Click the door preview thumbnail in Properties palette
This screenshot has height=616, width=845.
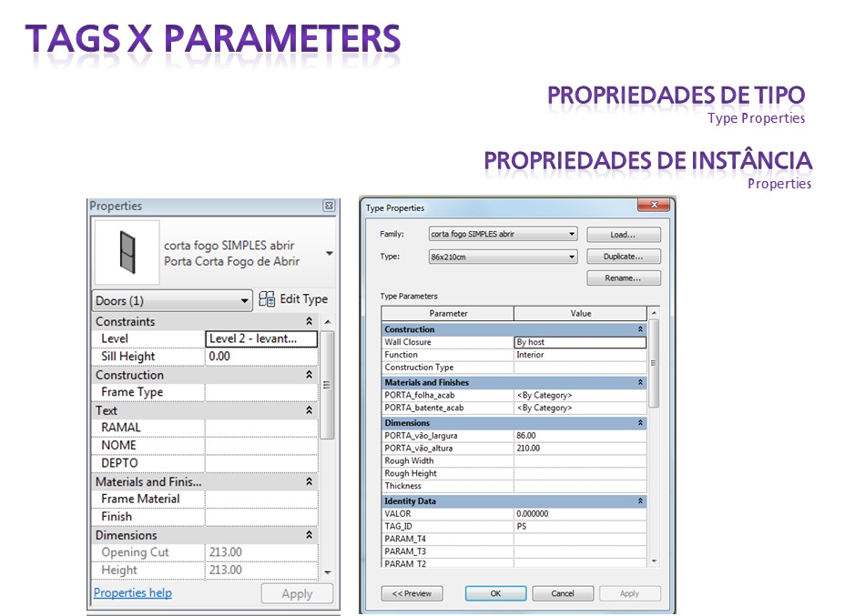(x=126, y=252)
